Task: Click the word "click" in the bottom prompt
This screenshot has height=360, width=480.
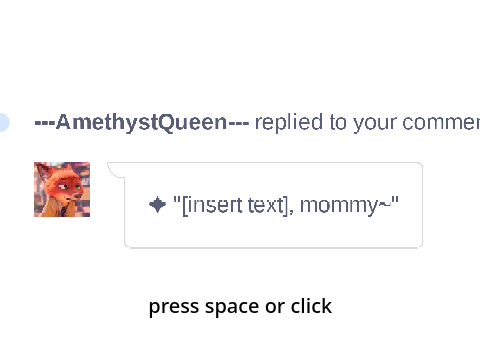Action: coord(311,306)
